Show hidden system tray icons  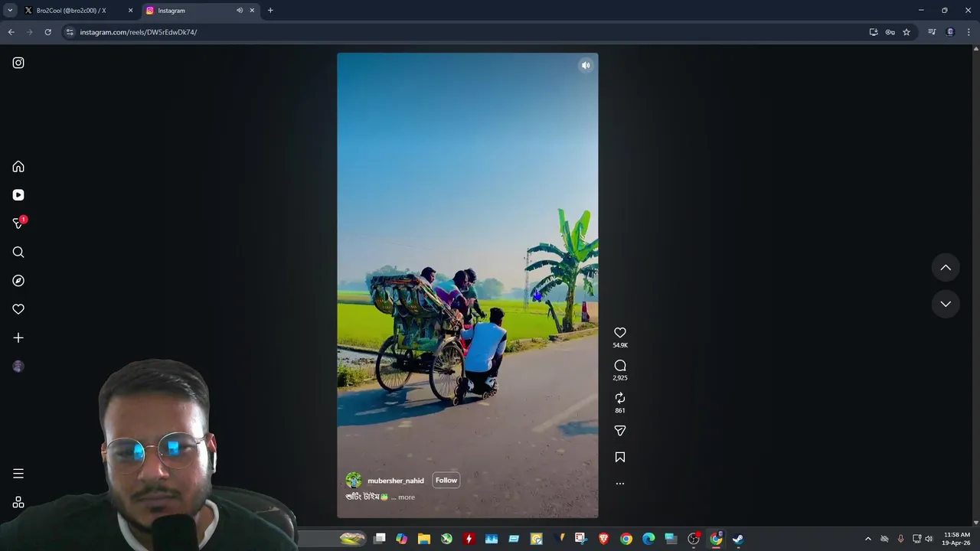pos(868,539)
